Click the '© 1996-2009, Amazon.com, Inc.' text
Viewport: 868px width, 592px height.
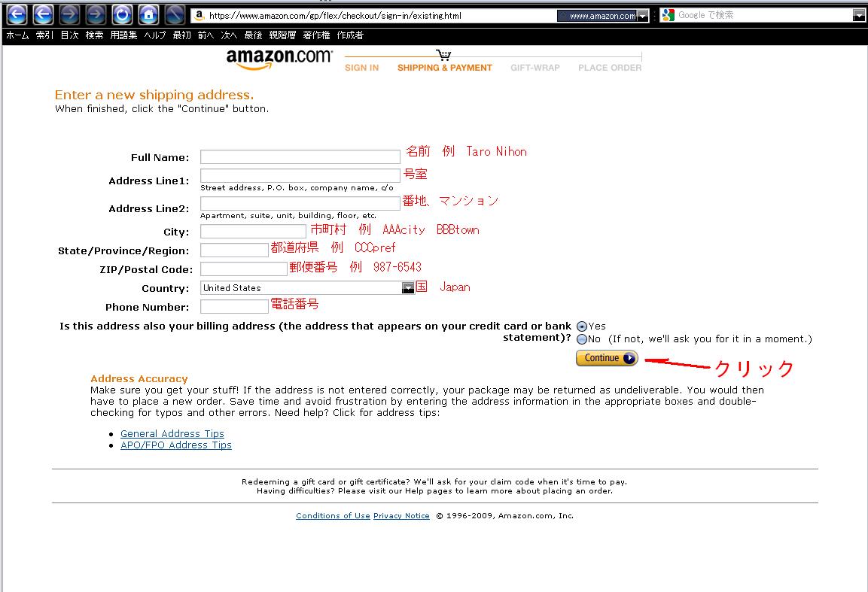click(x=505, y=515)
